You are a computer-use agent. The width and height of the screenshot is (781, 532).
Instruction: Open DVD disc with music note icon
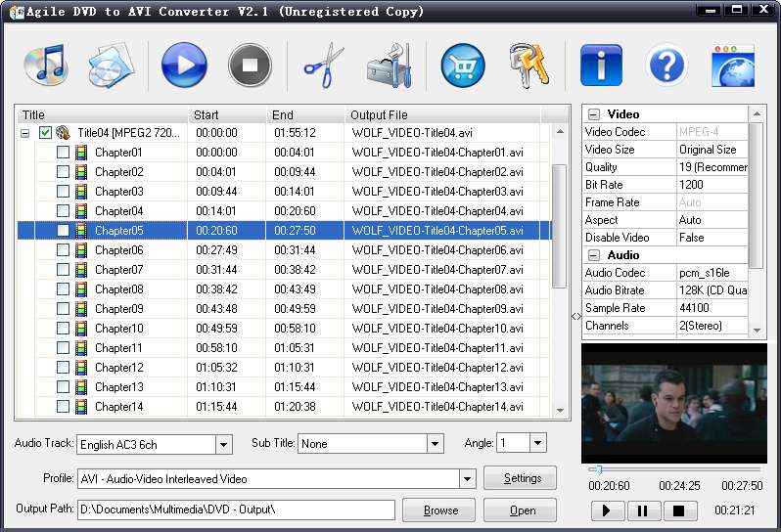click(45, 66)
